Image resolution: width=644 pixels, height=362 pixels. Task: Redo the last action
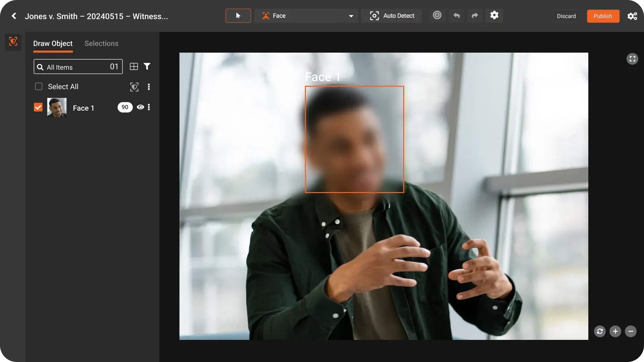475,16
